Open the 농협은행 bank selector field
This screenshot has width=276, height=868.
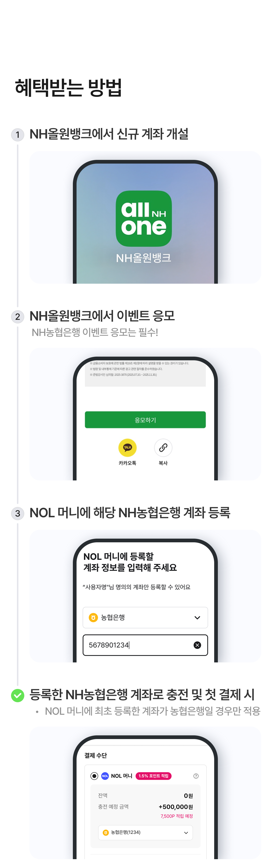pos(145,617)
